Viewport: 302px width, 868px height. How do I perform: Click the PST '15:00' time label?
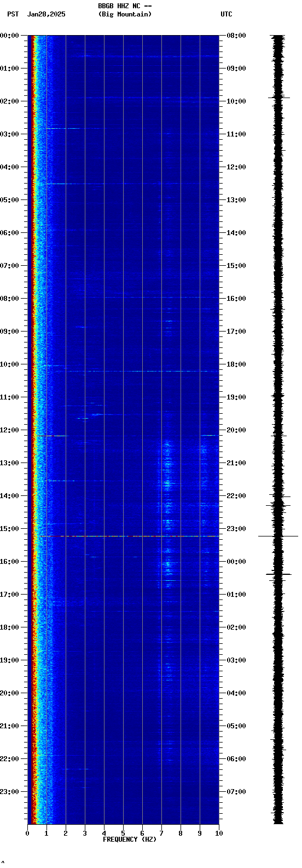9,529
